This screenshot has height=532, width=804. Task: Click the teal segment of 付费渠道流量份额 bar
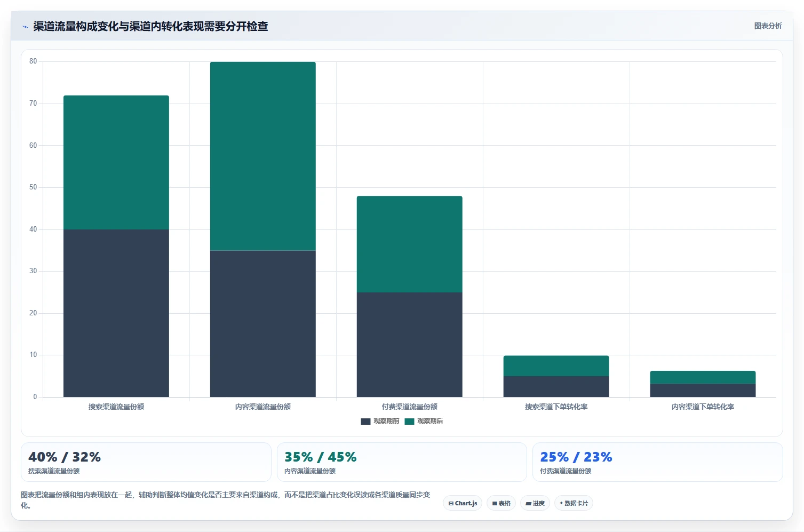pyautogui.click(x=410, y=244)
